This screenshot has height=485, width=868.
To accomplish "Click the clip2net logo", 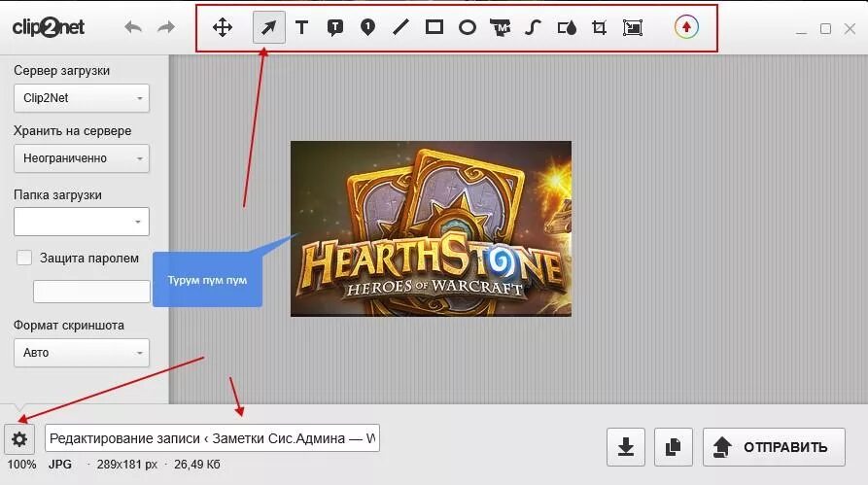I will coord(49,27).
